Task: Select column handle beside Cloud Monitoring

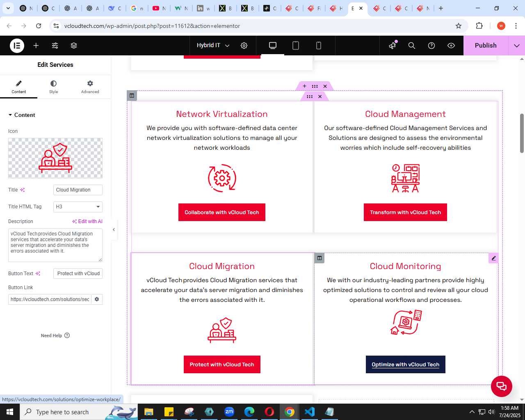Action: point(319,258)
